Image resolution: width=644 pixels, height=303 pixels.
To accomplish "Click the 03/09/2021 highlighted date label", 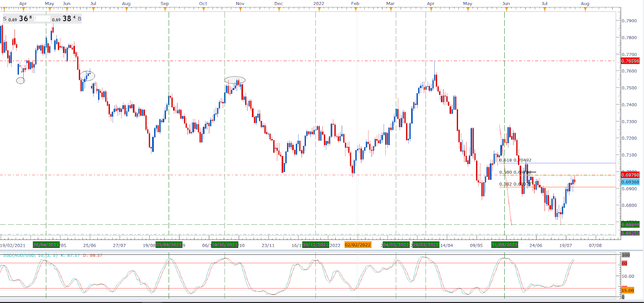I will click(169, 245).
